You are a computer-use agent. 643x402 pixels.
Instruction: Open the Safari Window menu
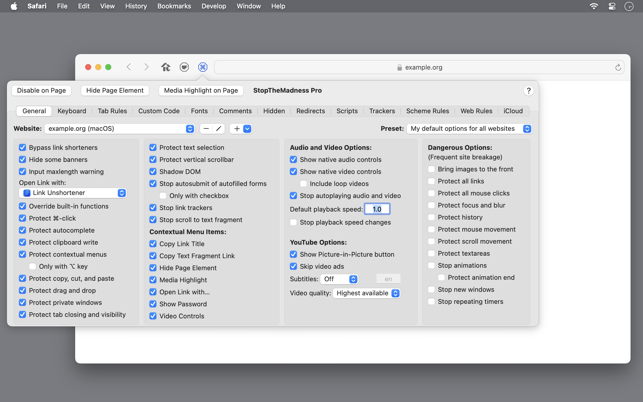tap(249, 6)
